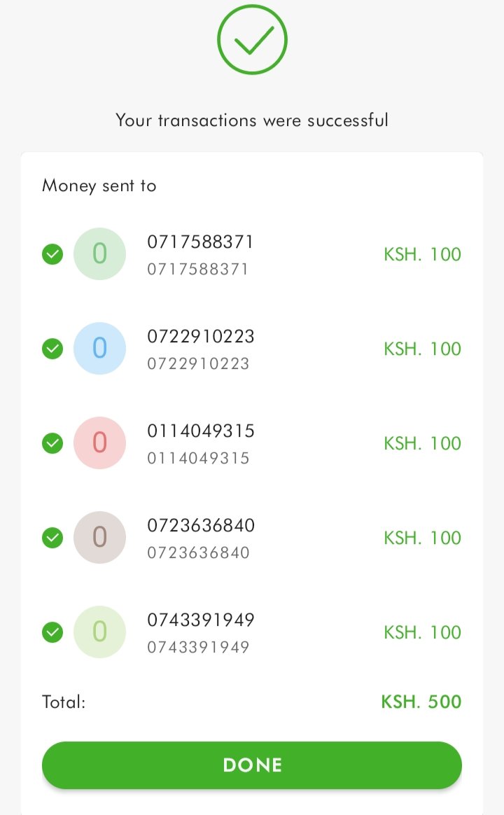The image size is (504, 815).
Task: Tap Your transactions were successful message
Action: coord(252,120)
